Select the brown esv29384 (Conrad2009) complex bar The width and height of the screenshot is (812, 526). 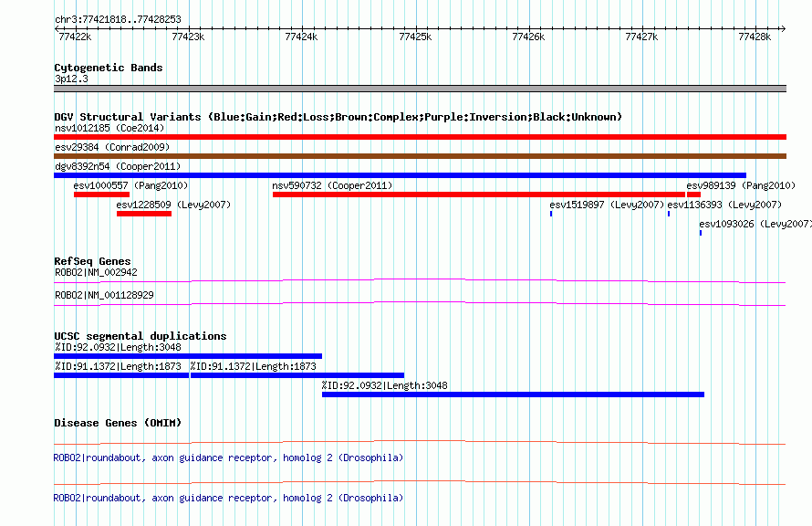click(x=420, y=156)
